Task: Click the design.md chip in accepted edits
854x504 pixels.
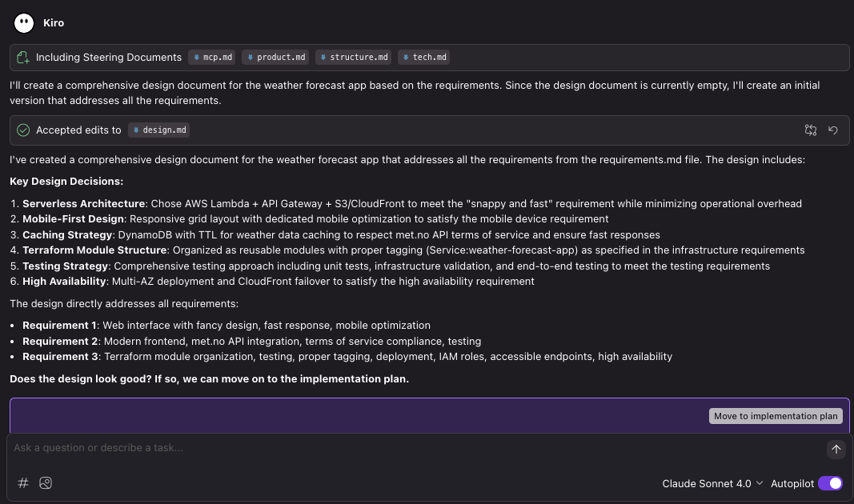Action: 158,129
